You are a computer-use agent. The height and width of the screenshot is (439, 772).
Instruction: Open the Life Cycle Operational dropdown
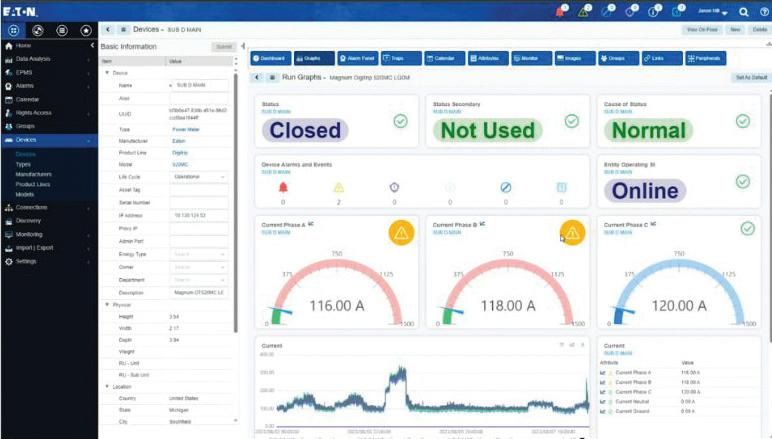click(x=199, y=177)
